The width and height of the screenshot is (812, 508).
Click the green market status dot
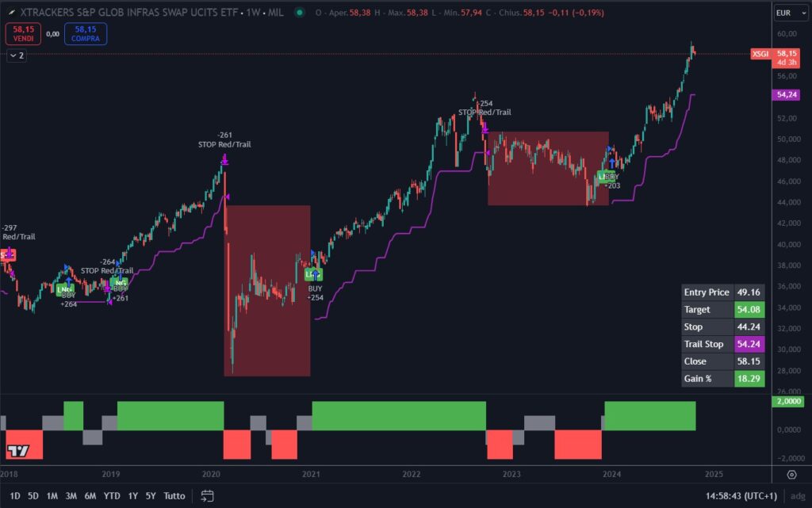pyautogui.click(x=299, y=13)
